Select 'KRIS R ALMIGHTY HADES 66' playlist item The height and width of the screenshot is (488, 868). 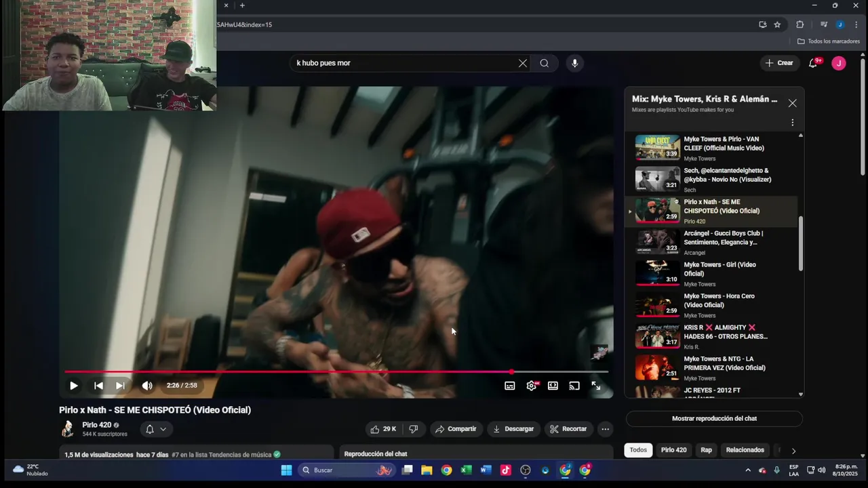tap(710, 337)
